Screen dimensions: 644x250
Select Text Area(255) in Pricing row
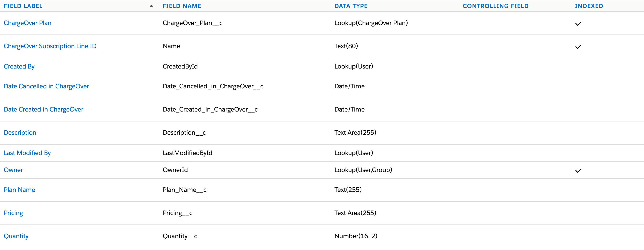(x=355, y=213)
